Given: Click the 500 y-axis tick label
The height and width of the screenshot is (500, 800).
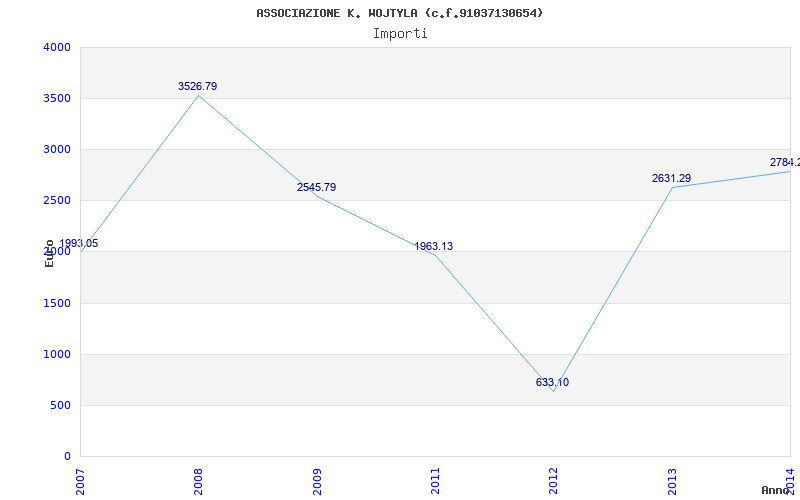Looking at the screenshot, I should tap(60, 406).
